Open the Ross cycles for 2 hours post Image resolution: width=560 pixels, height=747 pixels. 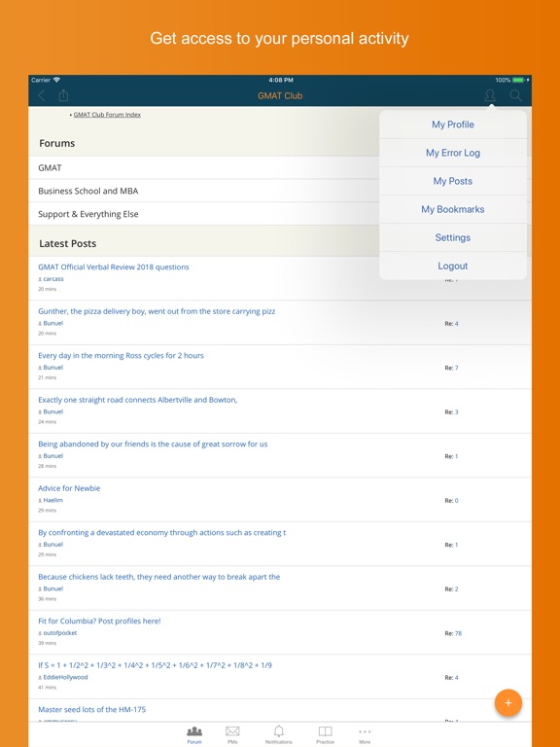coord(121,355)
